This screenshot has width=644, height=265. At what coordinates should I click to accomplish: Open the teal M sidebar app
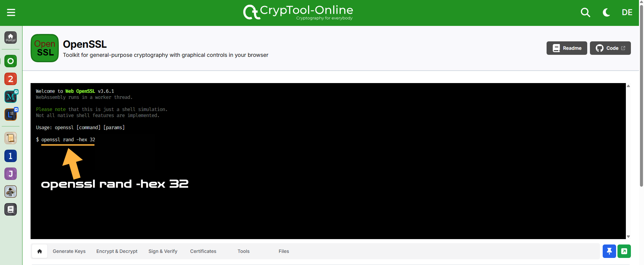click(11, 97)
